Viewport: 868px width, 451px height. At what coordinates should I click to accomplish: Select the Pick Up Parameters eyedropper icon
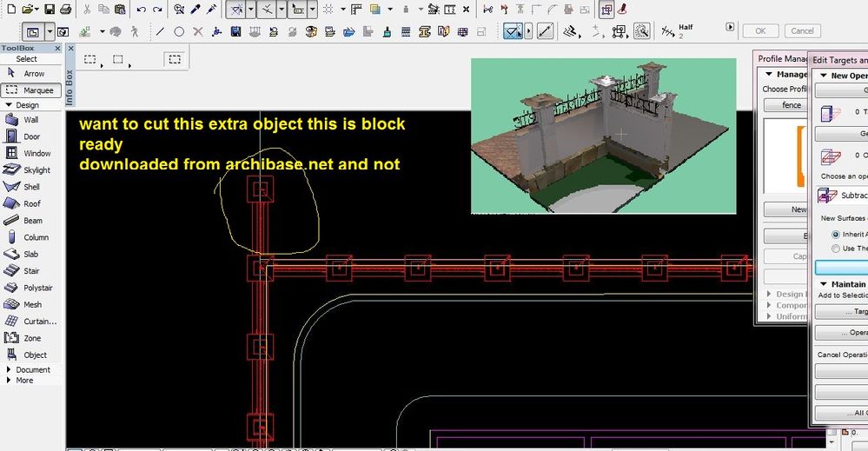click(195, 10)
